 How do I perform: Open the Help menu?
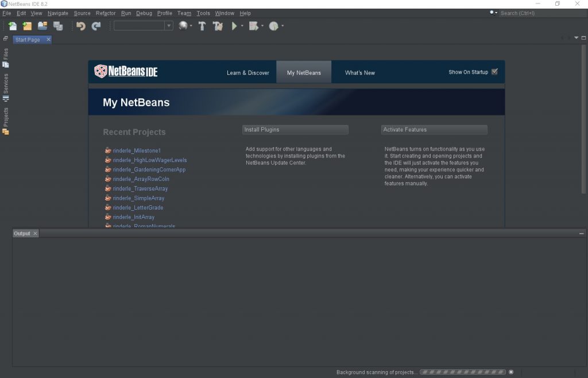coord(245,13)
